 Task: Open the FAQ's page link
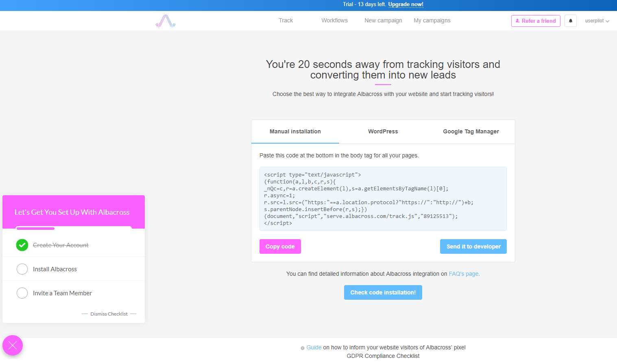coord(464,274)
